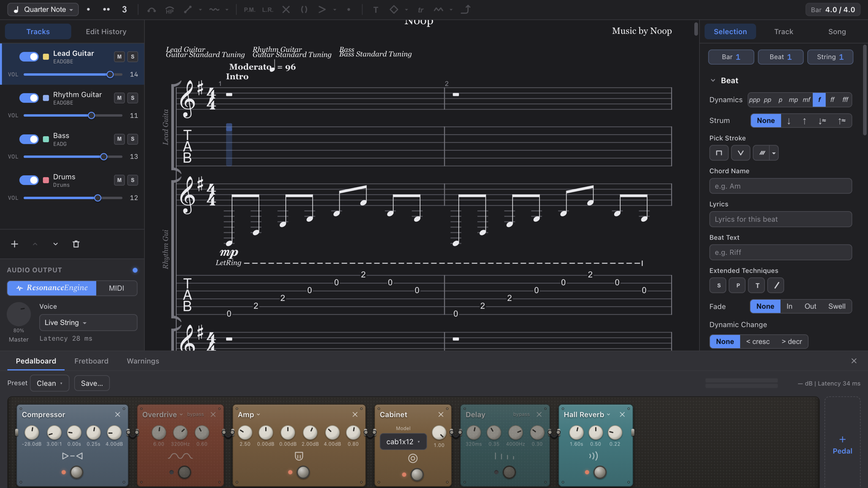Open Live String voice dropdown
868x488 pixels.
point(88,323)
